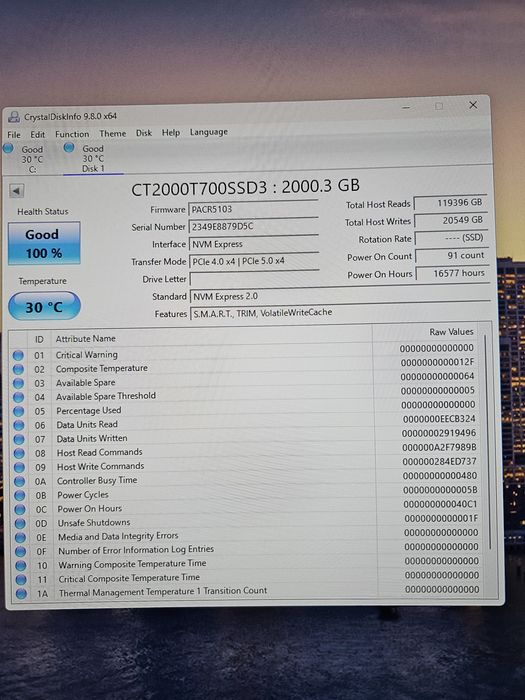Open the File menu
This screenshot has height=700, width=525.
pyautogui.click(x=14, y=134)
